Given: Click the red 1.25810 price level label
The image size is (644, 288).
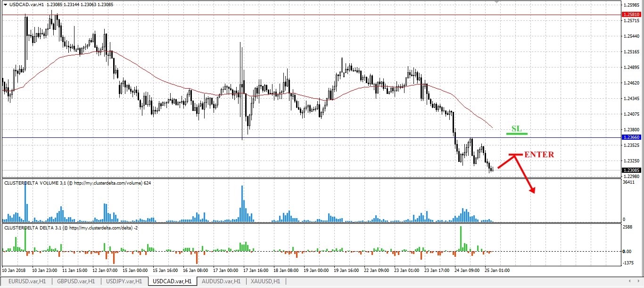Looking at the screenshot, I should 632,15.
